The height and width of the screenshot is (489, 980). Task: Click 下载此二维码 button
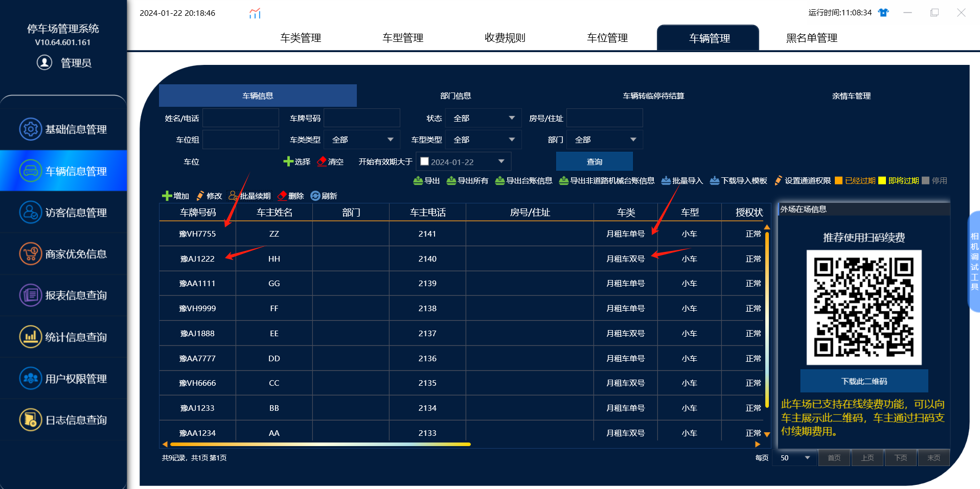(864, 381)
